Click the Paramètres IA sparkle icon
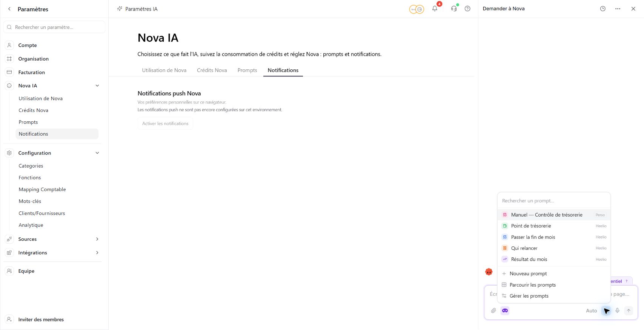The image size is (644, 330). click(x=120, y=9)
